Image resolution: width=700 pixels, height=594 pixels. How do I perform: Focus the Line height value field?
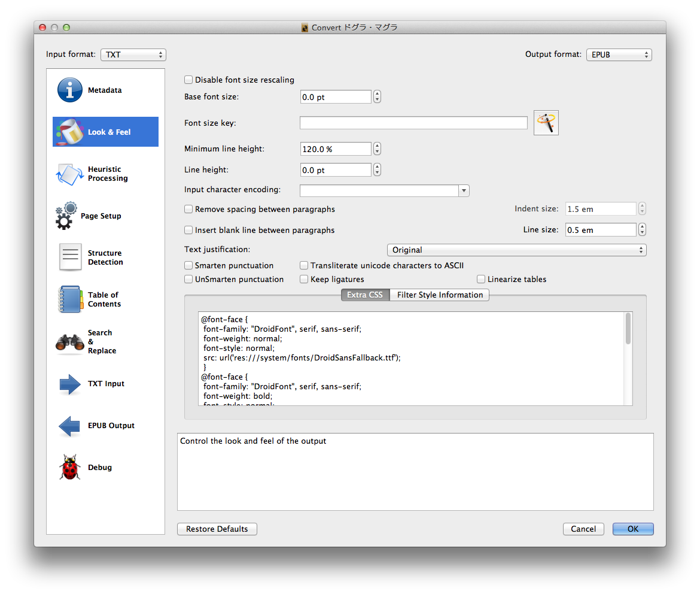click(x=336, y=170)
